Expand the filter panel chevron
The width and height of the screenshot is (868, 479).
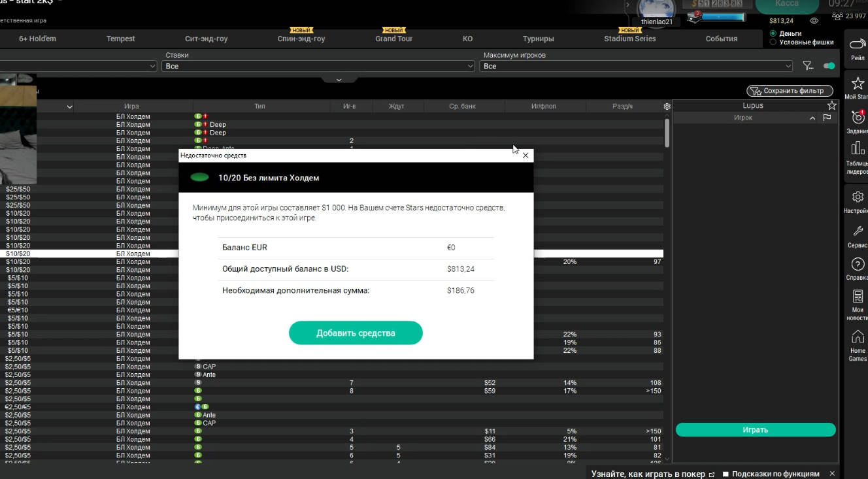coord(339,80)
